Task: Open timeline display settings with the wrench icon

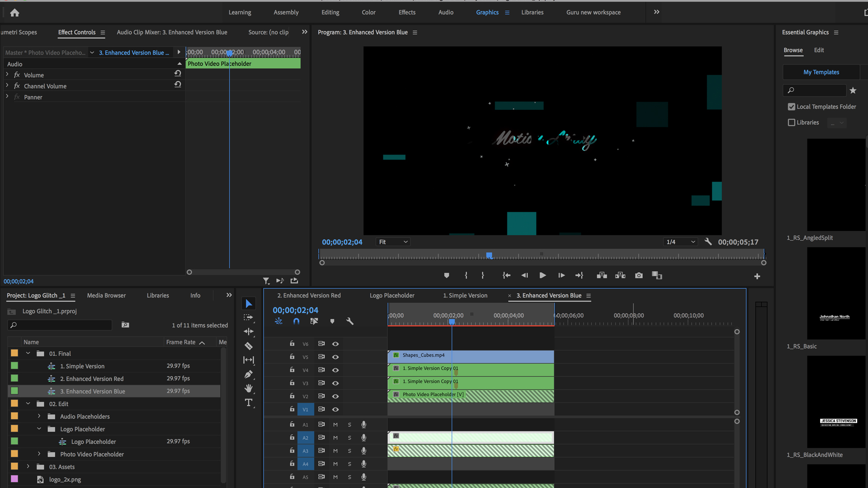Action: [x=350, y=321]
